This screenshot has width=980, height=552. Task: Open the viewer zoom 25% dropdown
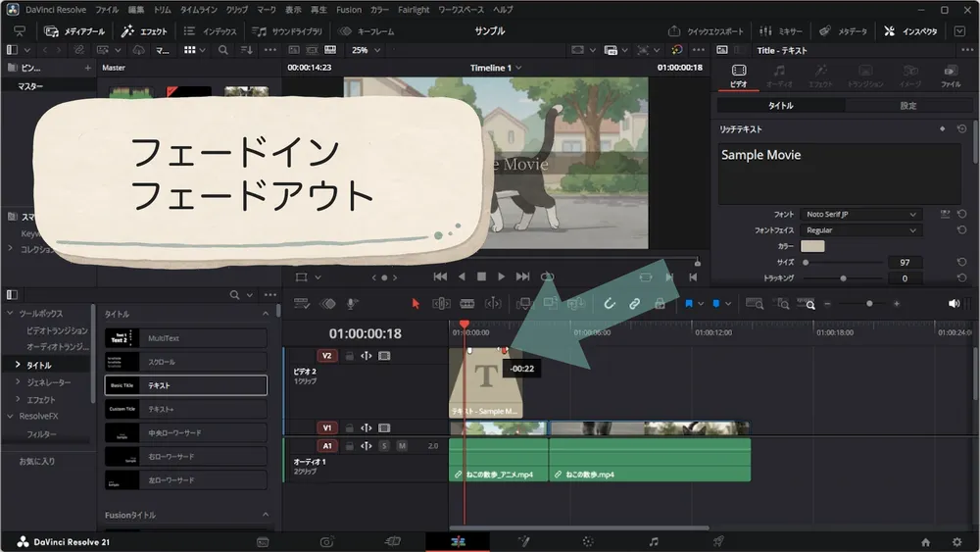(366, 50)
